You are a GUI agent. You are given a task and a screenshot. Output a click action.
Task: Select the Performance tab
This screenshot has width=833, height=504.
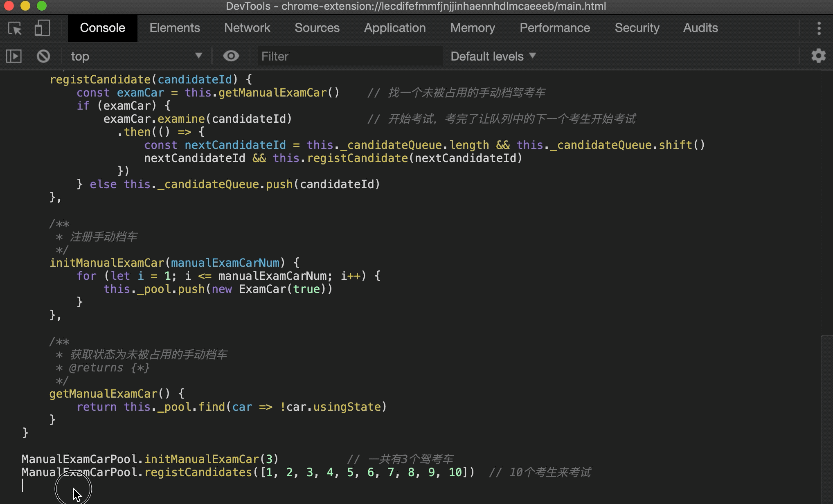click(555, 28)
